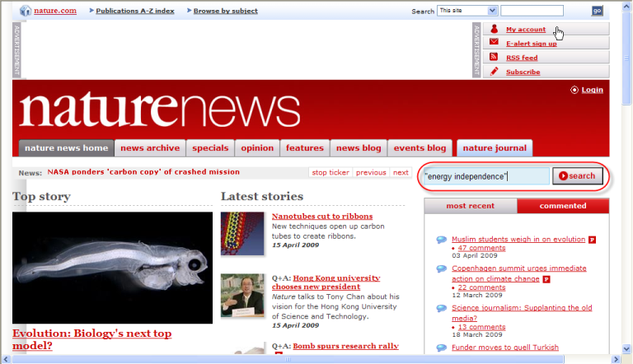633x364 pixels.
Task: Open the This site search scope dropdown
Action: (467, 11)
